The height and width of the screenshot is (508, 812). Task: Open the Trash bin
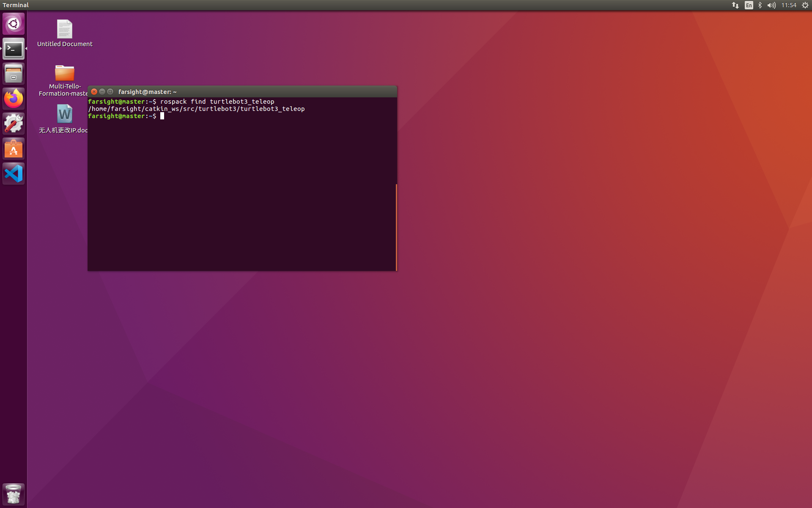[x=14, y=494]
